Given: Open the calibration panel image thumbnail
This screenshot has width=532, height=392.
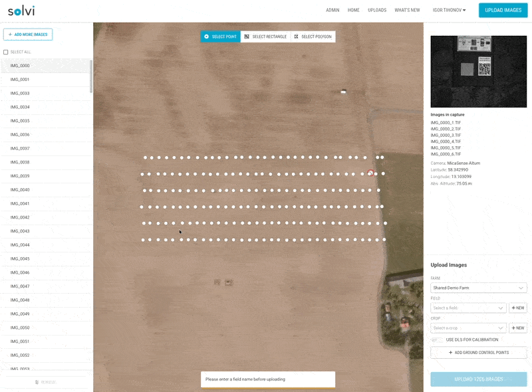Looking at the screenshot, I should 478,72.
